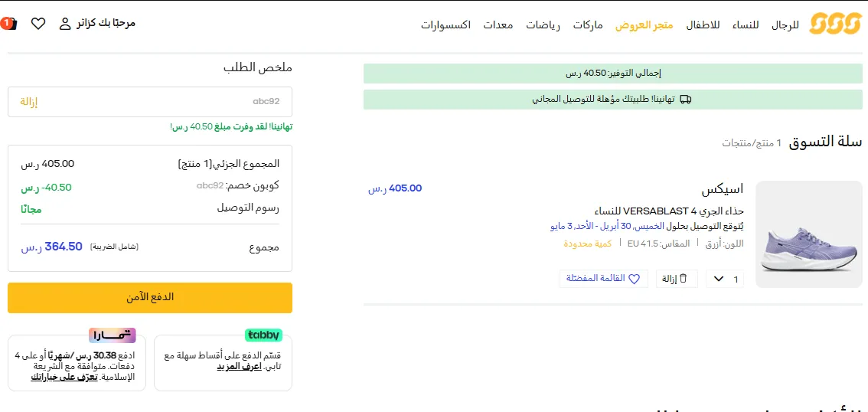Click ملخص الطلب order summary heading

pos(257,68)
